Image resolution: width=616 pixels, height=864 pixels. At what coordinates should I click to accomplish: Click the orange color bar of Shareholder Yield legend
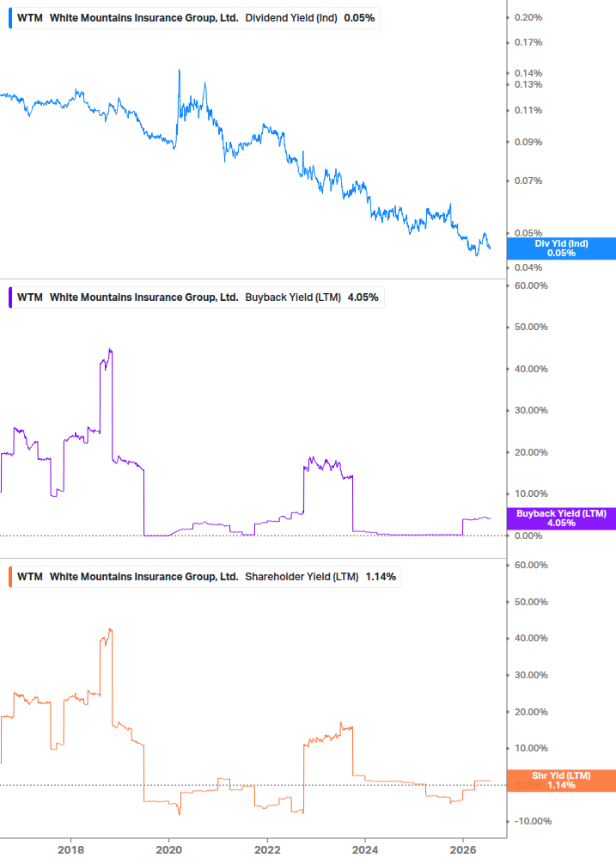(x=10, y=577)
